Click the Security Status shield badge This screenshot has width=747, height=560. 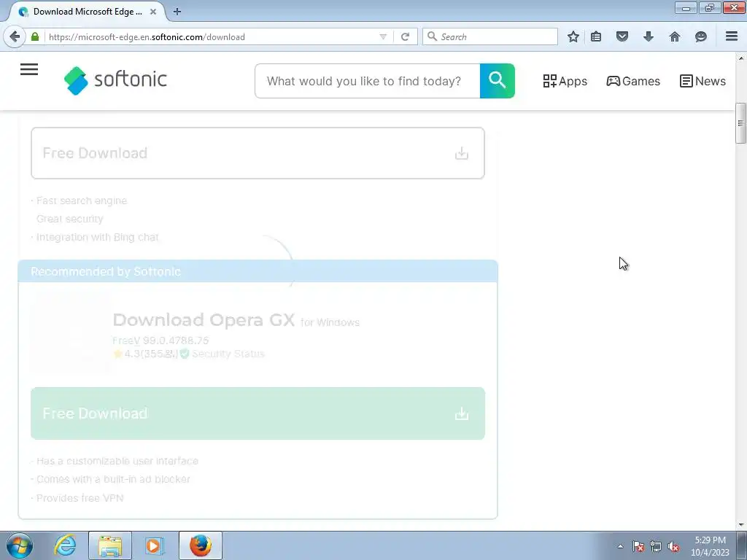pos(222,354)
